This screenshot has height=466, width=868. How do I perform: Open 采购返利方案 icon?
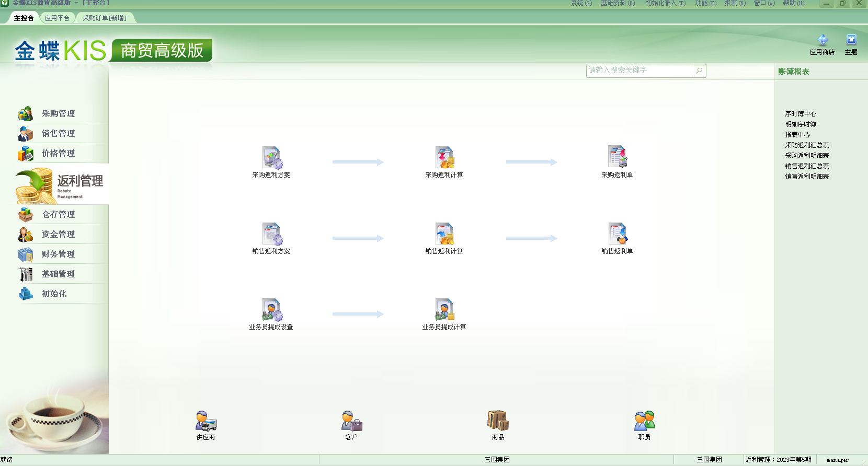pos(272,157)
